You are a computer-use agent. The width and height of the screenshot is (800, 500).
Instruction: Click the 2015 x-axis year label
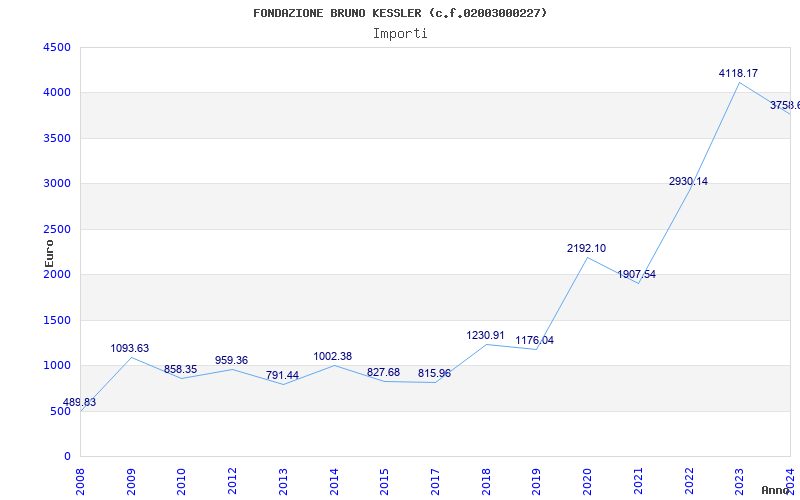click(384, 482)
